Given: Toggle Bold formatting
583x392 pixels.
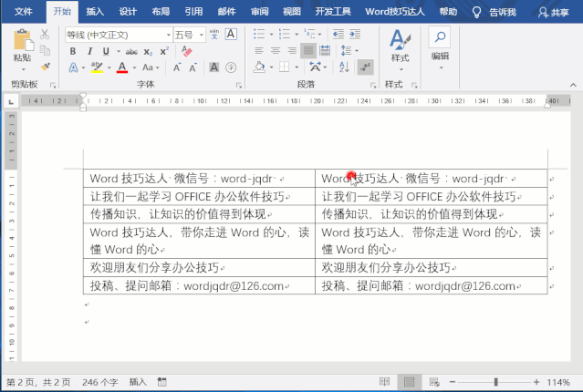Looking at the screenshot, I should (73, 51).
